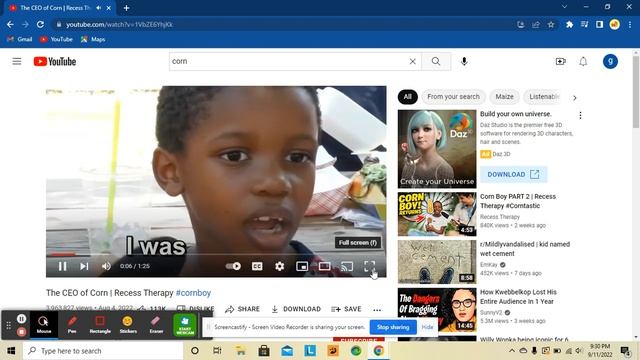Bookmark this page with the star

[551, 24]
